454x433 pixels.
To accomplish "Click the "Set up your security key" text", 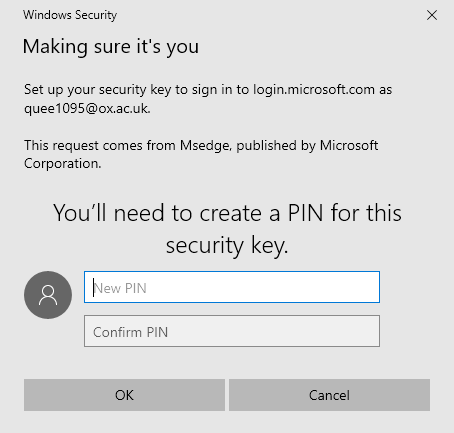I will coord(97,90).
